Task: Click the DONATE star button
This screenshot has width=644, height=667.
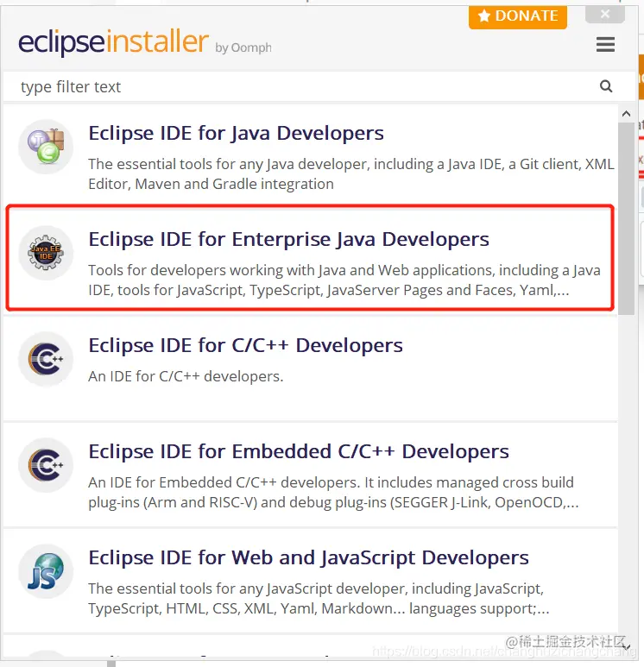Action: coord(518,16)
